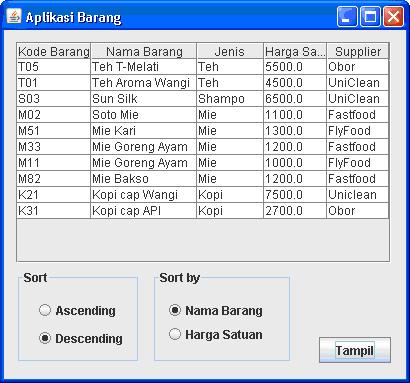Click the Kopi cap Wangi cell
Image resolution: width=410 pixels, height=383 pixels.
[x=144, y=195]
